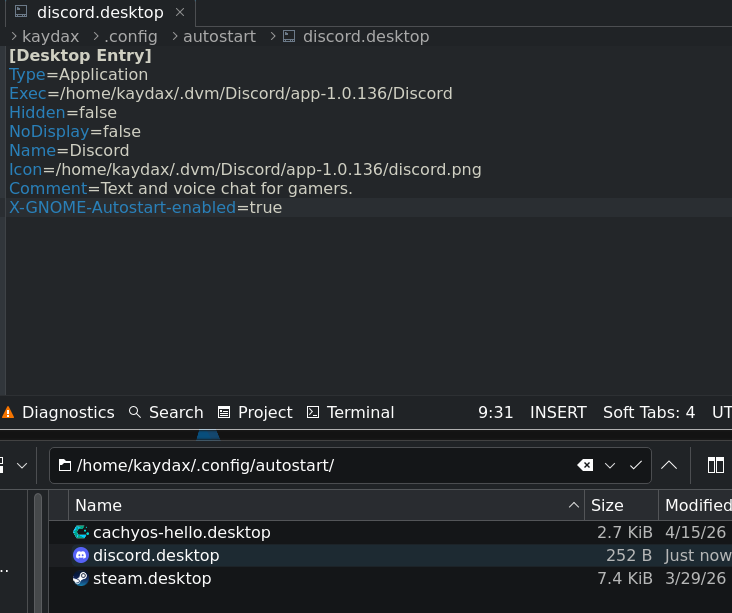Place cursor on the Exec= line
The image size is (732, 613).
pos(231,93)
